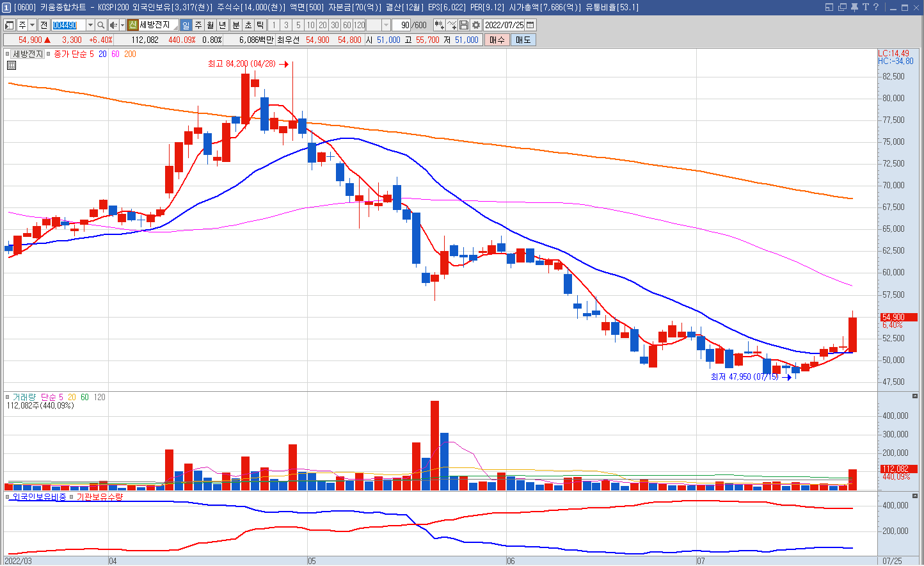Select the daily 일 period toggle
The width and height of the screenshot is (924, 566).
[186, 25]
